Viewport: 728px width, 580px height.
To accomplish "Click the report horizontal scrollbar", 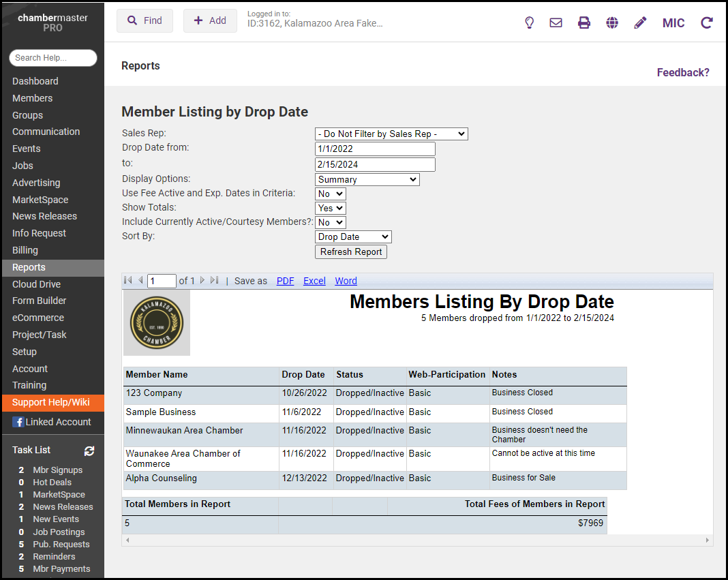I will point(417,540).
